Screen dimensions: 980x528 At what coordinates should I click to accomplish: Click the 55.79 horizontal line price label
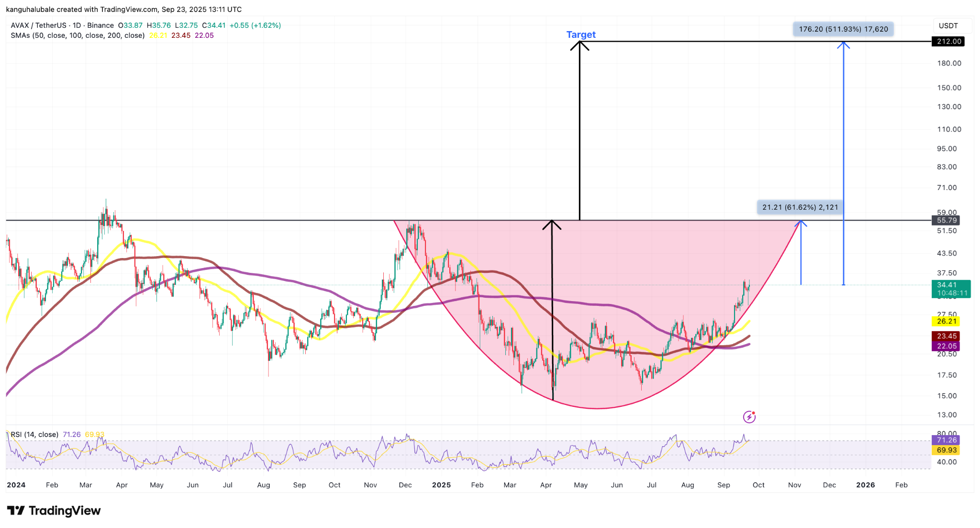tap(946, 220)
